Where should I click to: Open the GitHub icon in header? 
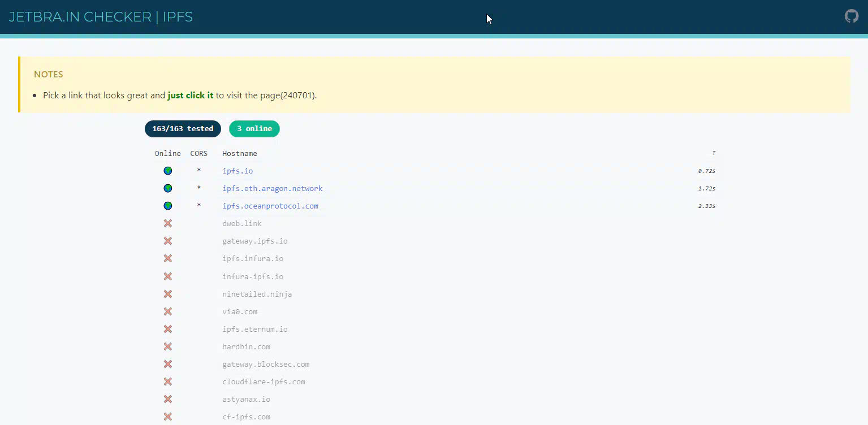pos(852,16)
